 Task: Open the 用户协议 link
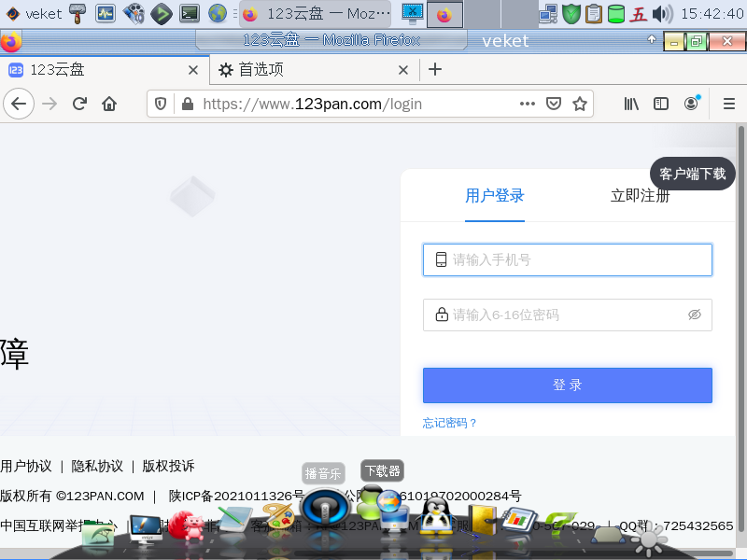click(x=26, y=466)
